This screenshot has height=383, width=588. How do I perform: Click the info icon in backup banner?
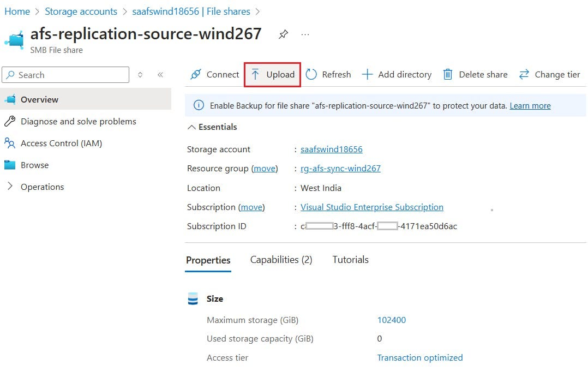coord(199,105)
